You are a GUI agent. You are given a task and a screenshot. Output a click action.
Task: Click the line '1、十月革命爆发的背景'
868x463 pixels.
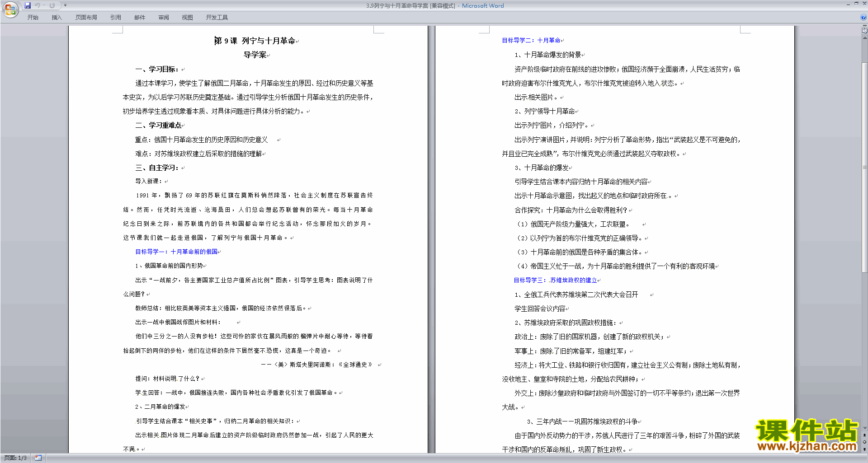548,55
